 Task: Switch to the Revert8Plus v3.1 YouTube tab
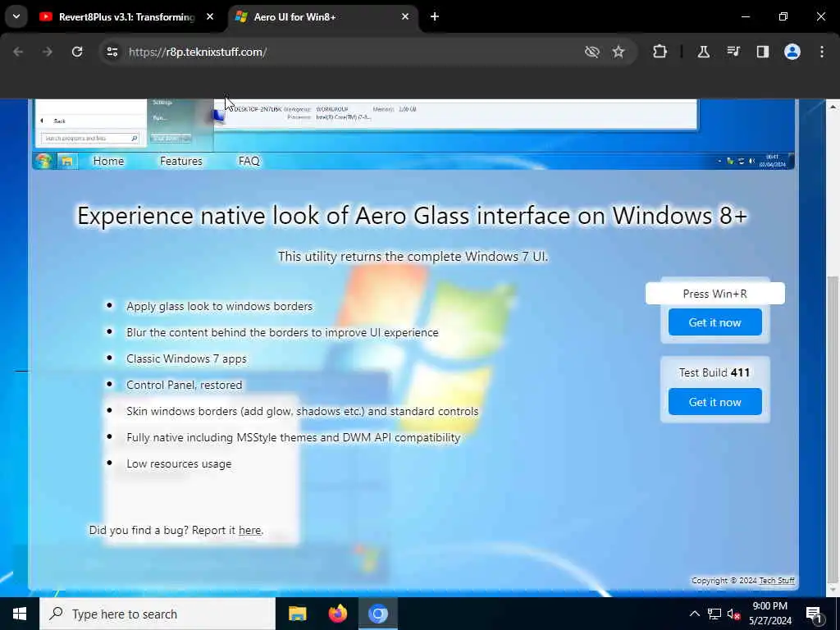point(126,16)
